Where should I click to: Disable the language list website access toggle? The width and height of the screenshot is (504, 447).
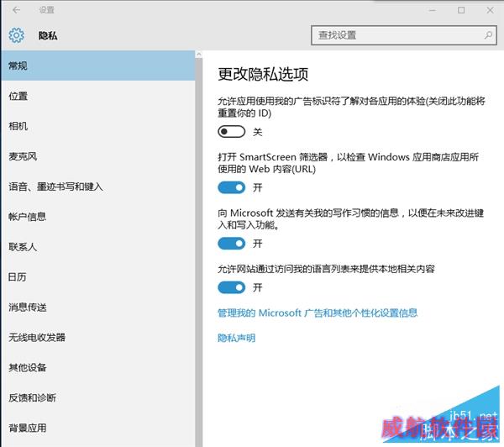click(x=232, y=287)
